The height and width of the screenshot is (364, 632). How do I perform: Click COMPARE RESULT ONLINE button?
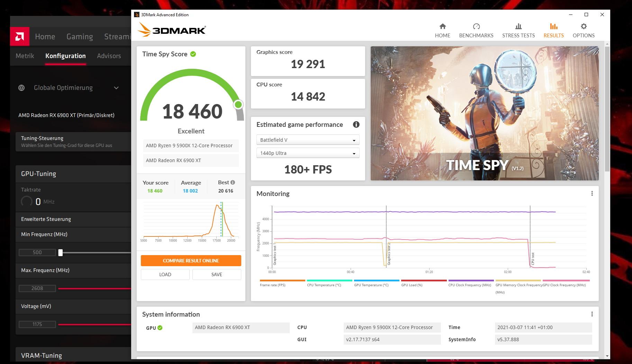click(191, 261)
